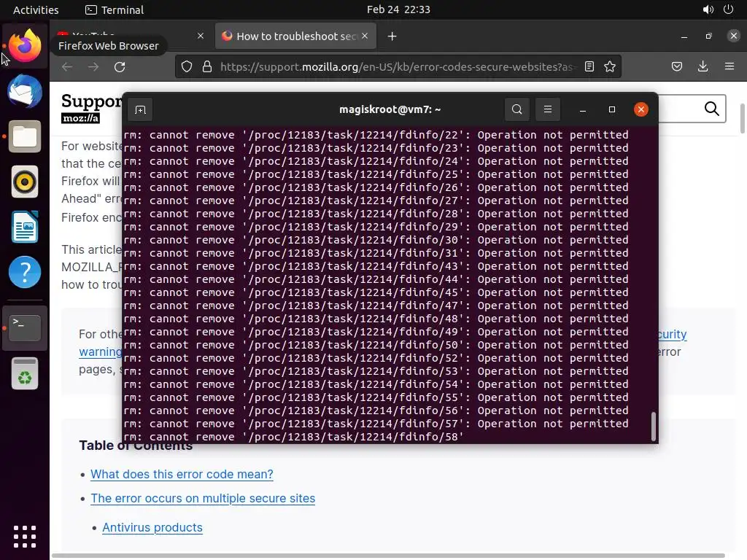747x560 pixels.
Task: Open Firefox application hamburger menu
Action: (729, 66)
